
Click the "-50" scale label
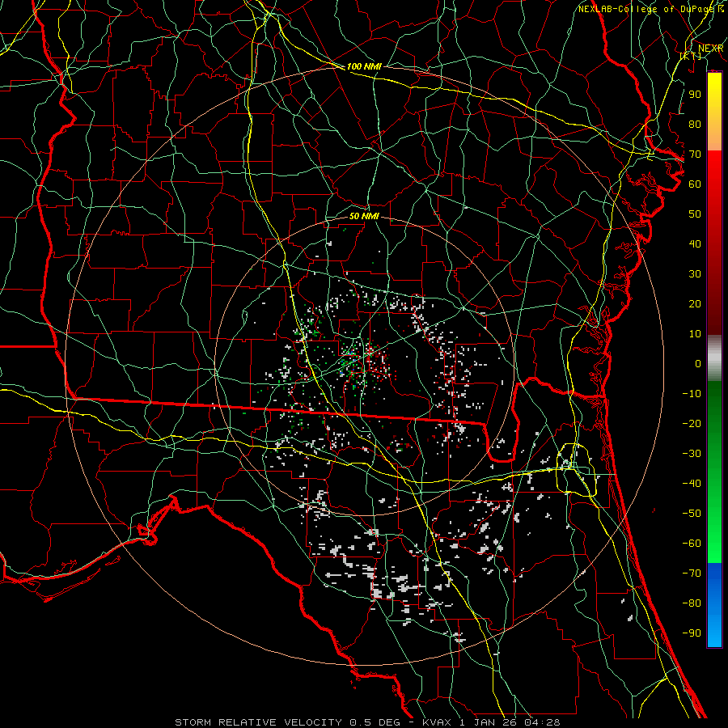coord(692,513)
